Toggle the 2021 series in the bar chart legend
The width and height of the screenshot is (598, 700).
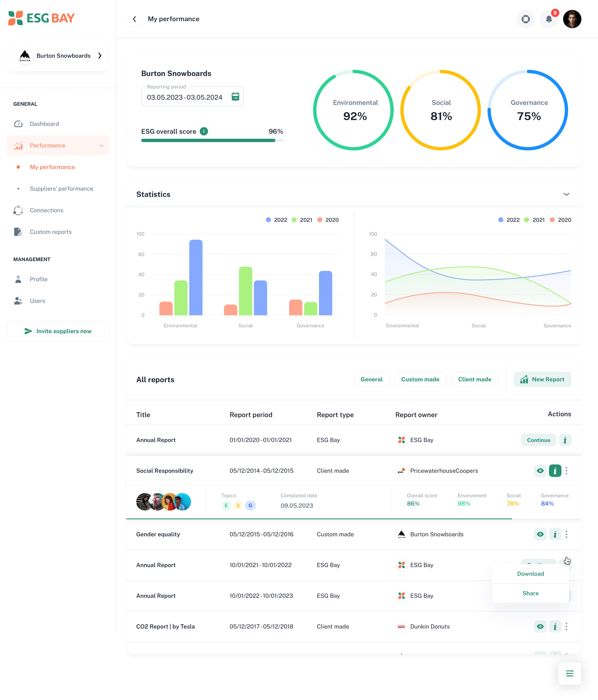(302, 220)
